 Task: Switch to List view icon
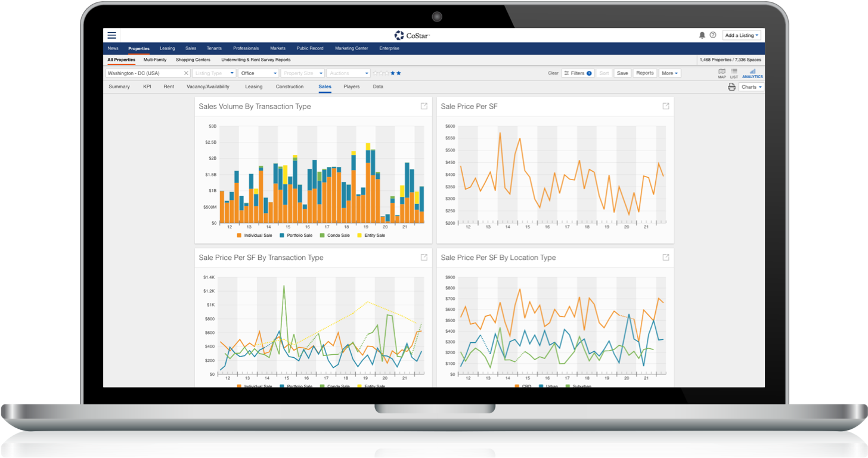[x=734, y=73]
